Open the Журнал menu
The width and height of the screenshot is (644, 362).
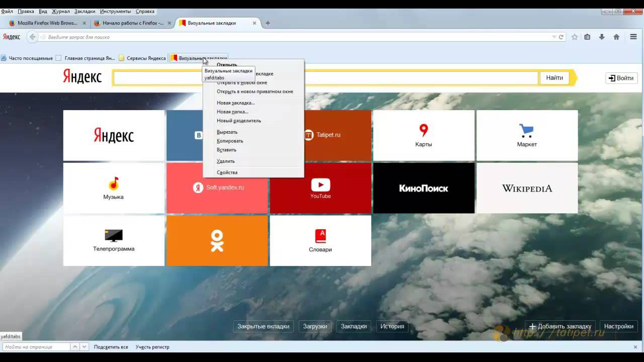tap(61, 11)
